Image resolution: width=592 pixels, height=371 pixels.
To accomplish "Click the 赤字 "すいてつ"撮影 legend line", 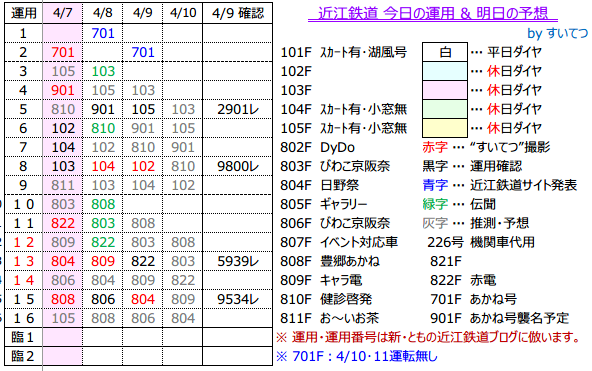I will pos(486,147).
